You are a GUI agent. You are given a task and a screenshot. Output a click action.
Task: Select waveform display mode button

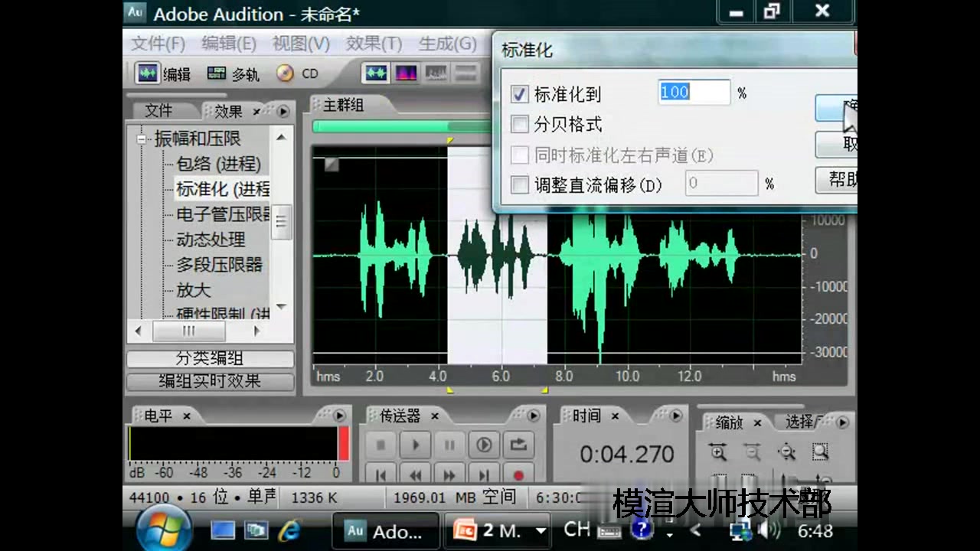coord(376,73)
